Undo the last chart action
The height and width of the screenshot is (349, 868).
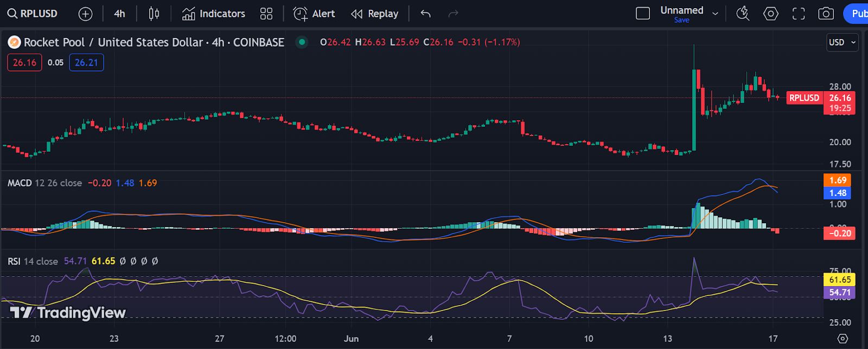point(425,14)
